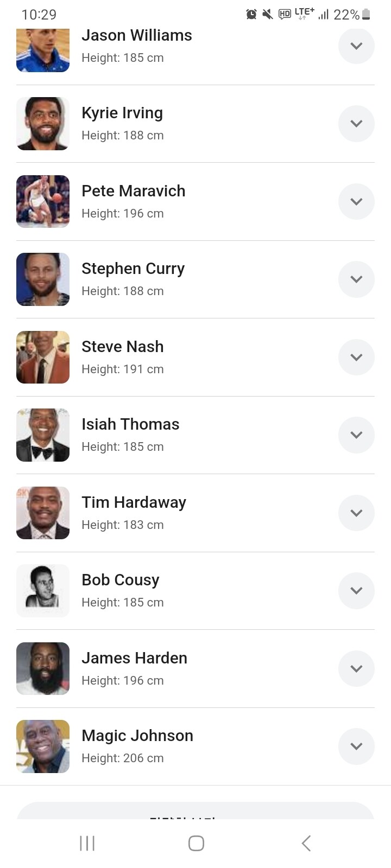Image resolution: width=391 pixels, height=868 pixels.
Task: Expand Tim Hardaway details chevron
Action: (356, 513)
